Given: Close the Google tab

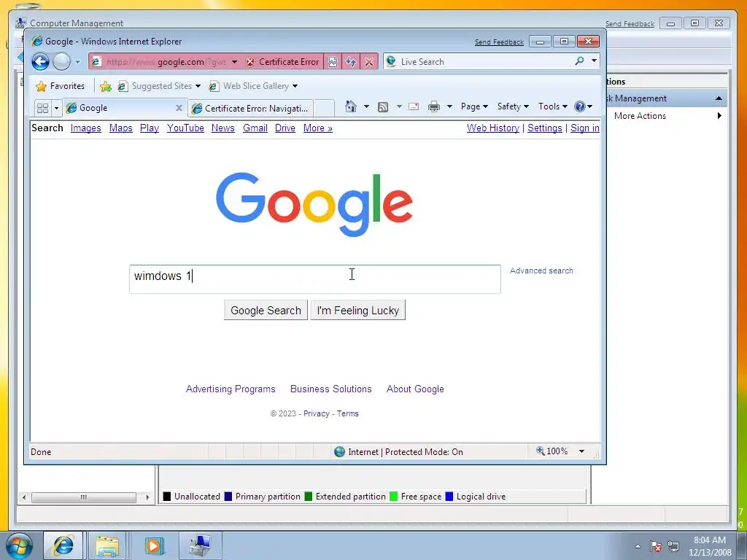Looking at the screenshot, I should point(179,108).
